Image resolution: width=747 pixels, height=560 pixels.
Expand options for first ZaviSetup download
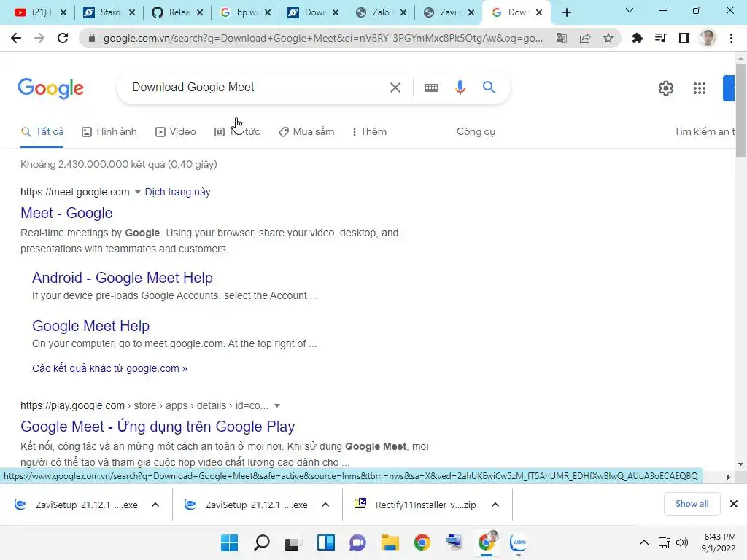pyautogui.click(x=155, y=505)
